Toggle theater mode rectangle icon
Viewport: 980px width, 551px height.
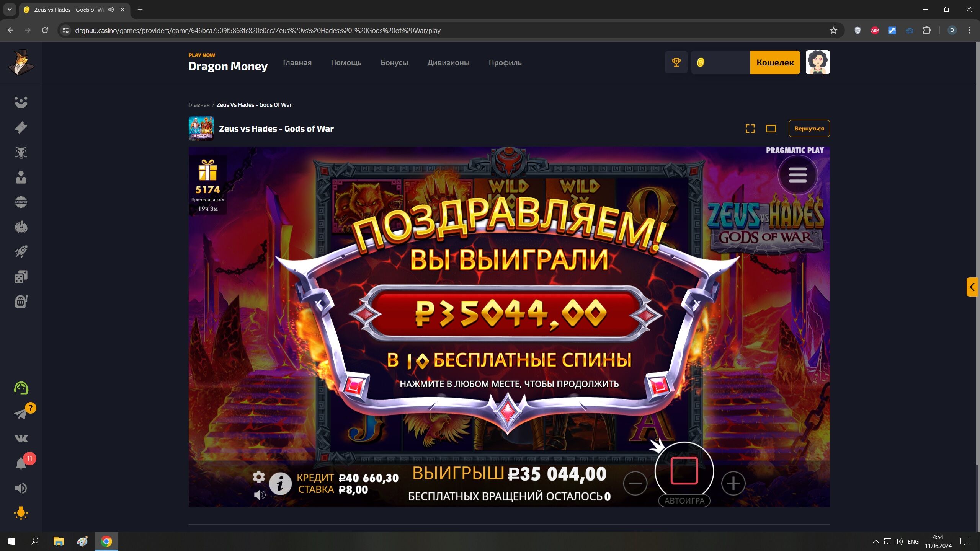tap(771, 129)
